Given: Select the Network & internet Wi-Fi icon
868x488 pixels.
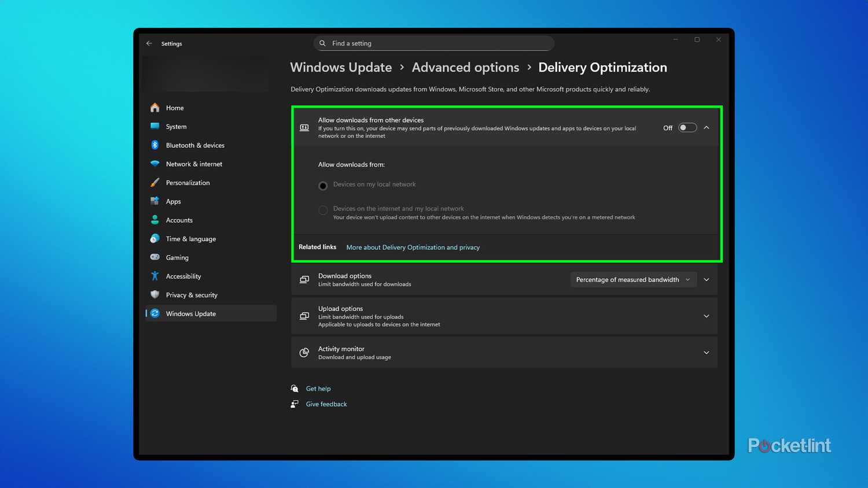Looking at the screenshot, I should [x=155, y=164].
